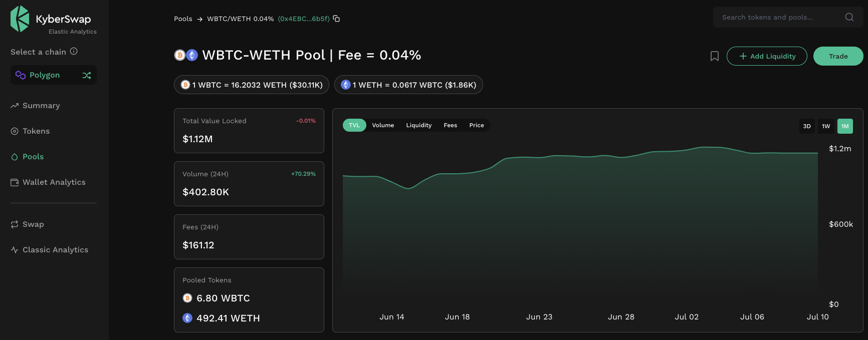Bookmark this WBTC-WETH pool
This screenshot has height=340, width=868.
[715, 56]
